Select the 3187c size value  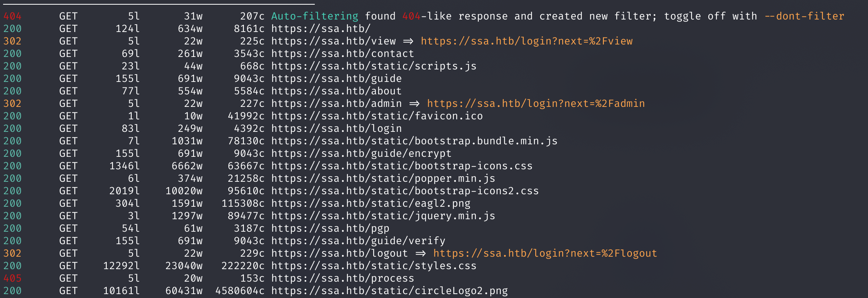(x=249, y=229)
